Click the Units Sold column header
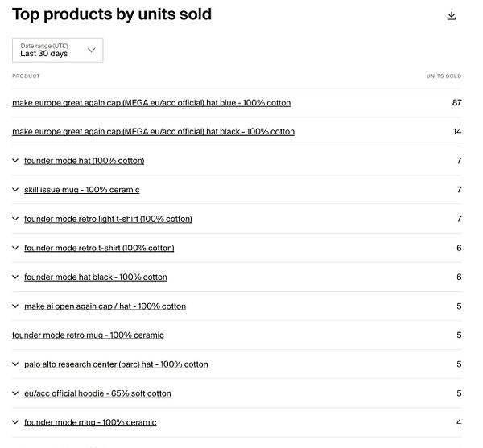Image resolution: width=483 pixels, height=448 pixels. click(444, 76)
